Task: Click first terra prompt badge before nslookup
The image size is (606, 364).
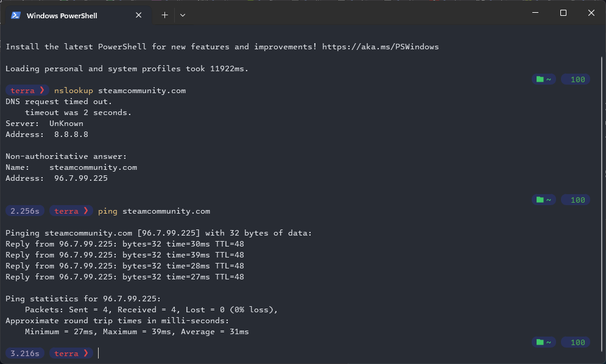Action: click(x=27, y=91)
